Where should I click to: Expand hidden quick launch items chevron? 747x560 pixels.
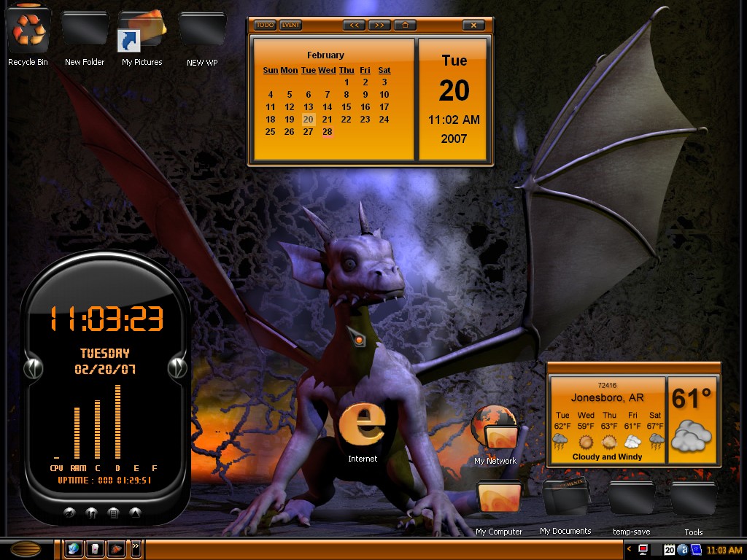[135, 546]
